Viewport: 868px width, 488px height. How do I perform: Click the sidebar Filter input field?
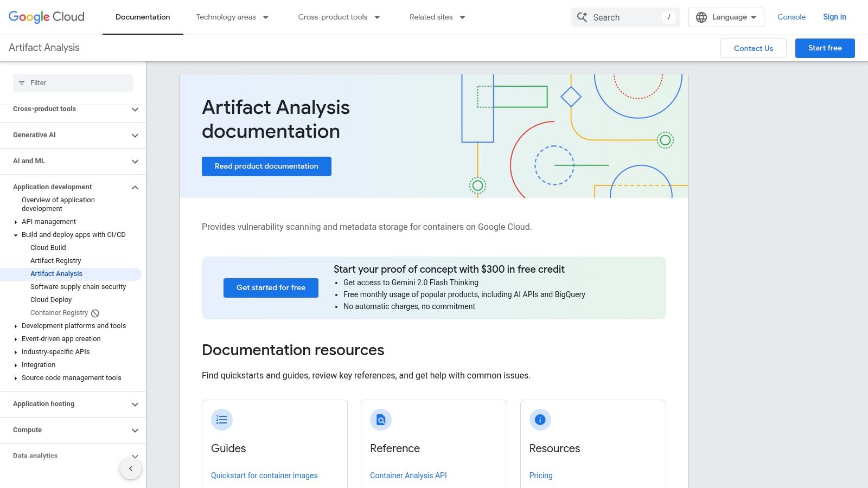click(x=73, y=83)
